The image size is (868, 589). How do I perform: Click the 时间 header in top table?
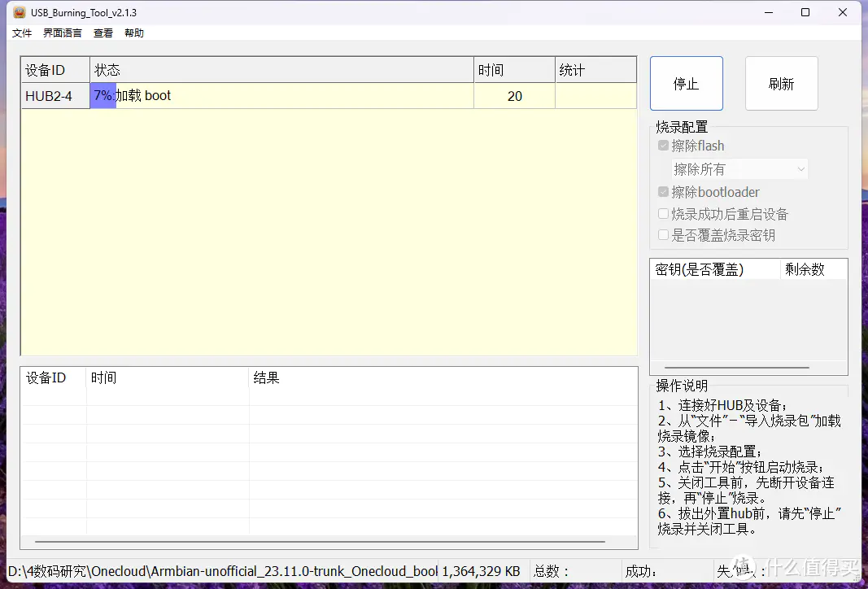(x=514, y=70)
